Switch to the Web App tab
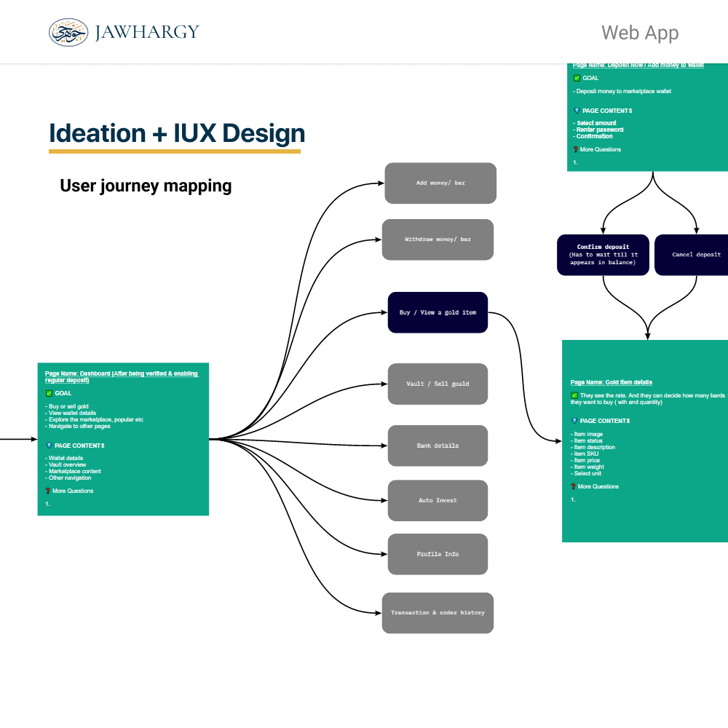 pyautogui.click(x=640, y=33)
